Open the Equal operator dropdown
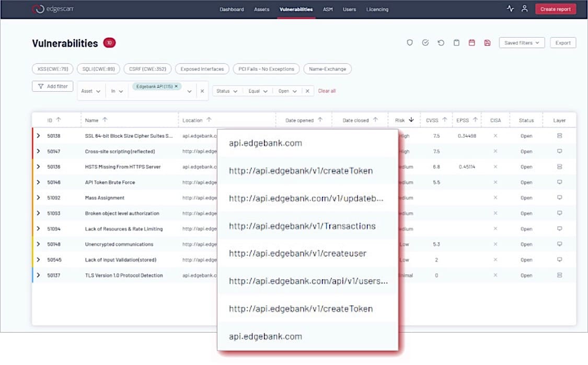Screen dimensions: 588x365 tap(258, 91)
